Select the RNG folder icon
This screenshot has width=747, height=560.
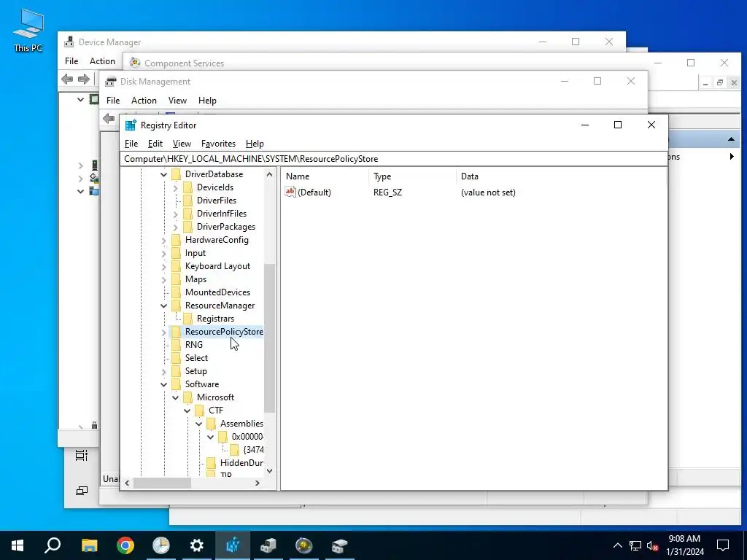click(177, 345)
